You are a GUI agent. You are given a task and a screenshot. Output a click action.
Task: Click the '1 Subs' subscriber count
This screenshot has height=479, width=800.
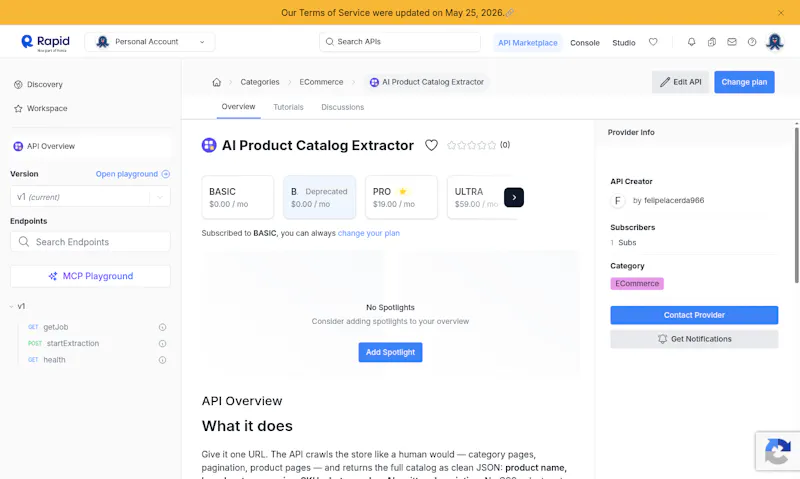pyautogui.click(x=623, y=243)
